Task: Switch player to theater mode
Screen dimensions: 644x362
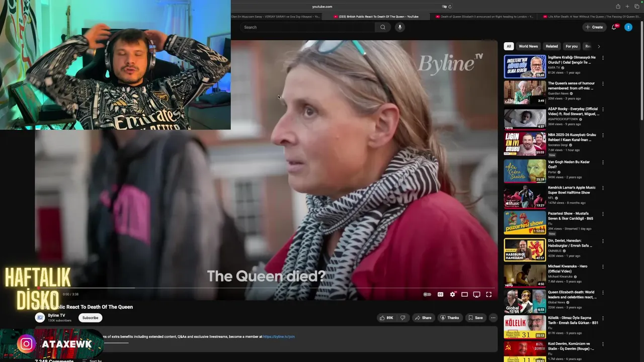Action: [x=464, y=294]
